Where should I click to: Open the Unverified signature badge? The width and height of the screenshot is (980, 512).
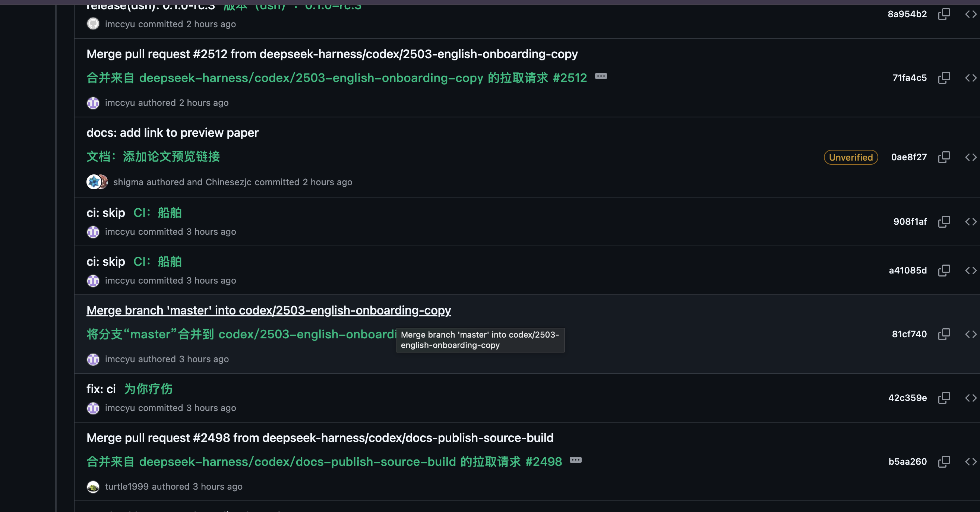[x=851, y=157]
